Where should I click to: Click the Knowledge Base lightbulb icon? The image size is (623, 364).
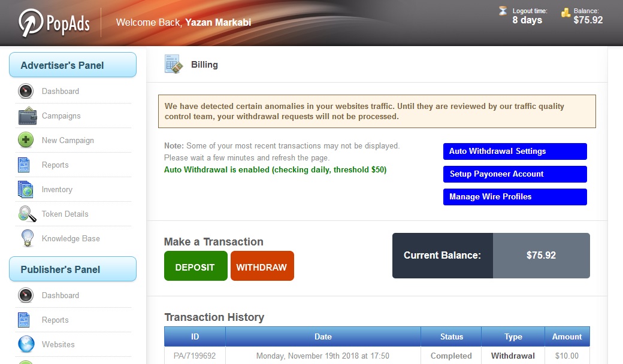coord(28,238)
